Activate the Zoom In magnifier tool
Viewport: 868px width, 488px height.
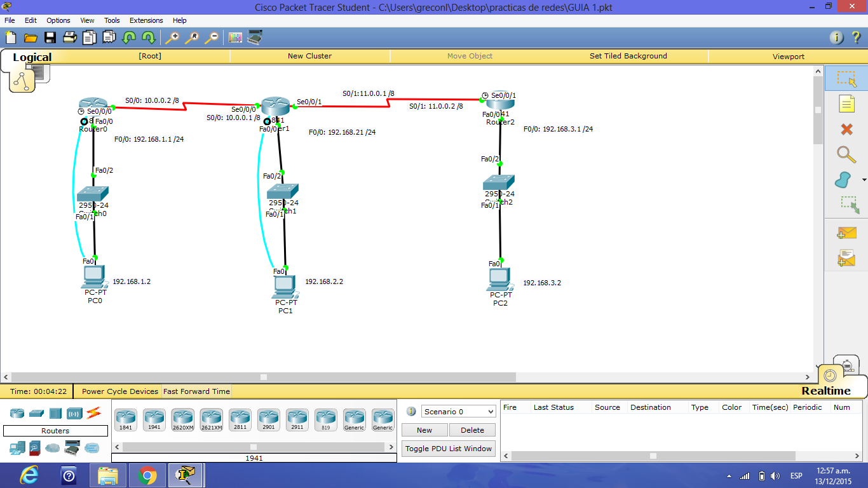(172, 38)
